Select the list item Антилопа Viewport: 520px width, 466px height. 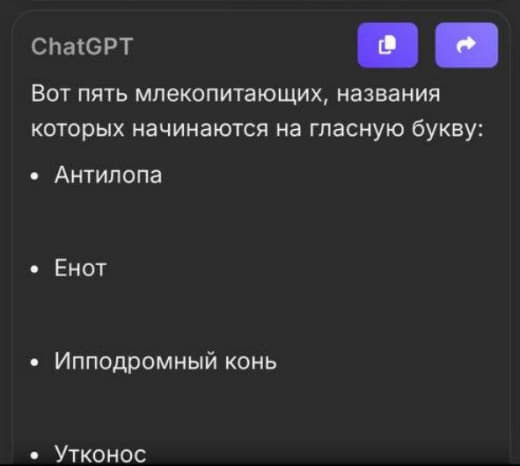[108, 175]
